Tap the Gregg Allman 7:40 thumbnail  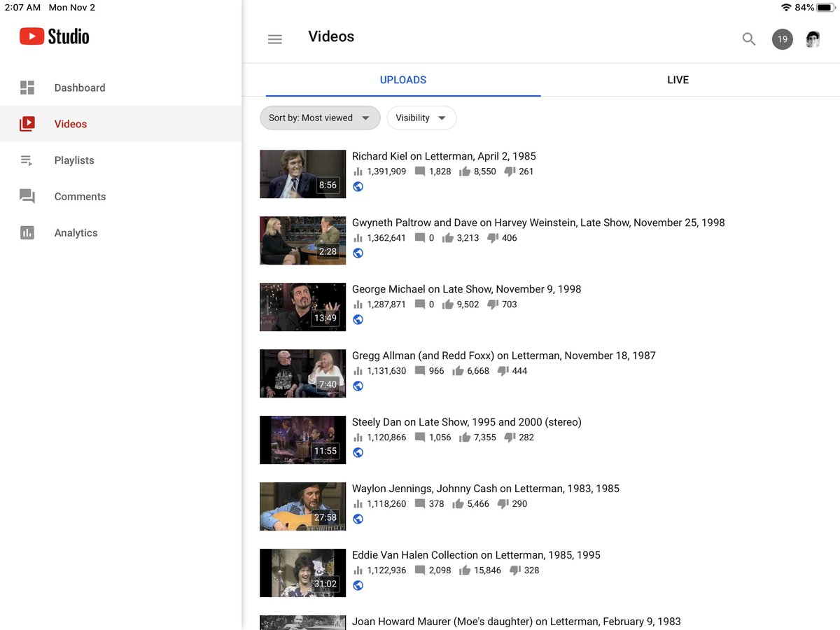(x=302, y=373)
